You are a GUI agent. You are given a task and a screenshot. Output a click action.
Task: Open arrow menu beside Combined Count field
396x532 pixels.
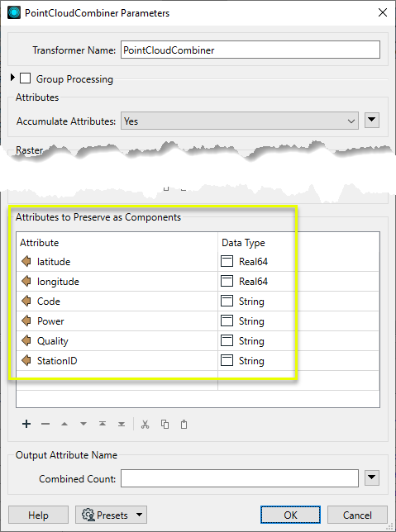pyautogui.click(x=372, y=477)
